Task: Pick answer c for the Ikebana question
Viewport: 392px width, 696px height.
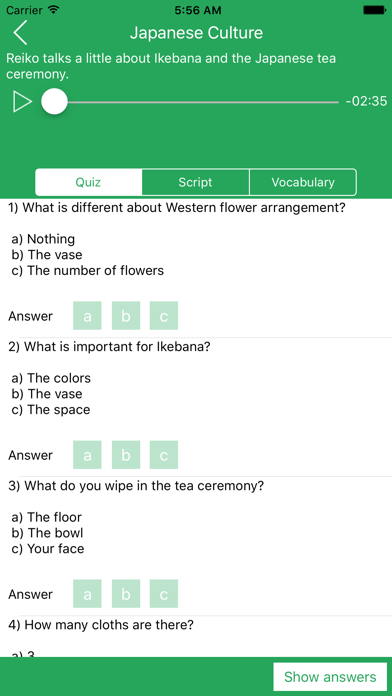Action: [x=164, y=455]
